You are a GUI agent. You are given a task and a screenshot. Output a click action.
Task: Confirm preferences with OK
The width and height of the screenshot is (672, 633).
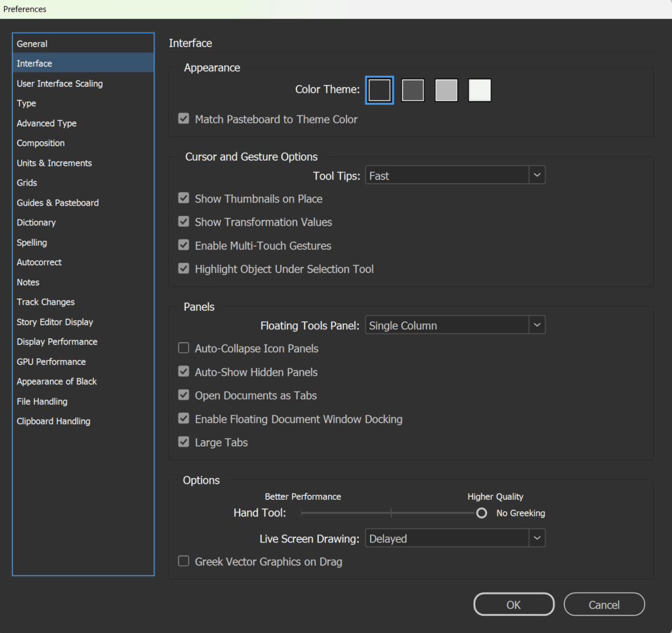514,604
